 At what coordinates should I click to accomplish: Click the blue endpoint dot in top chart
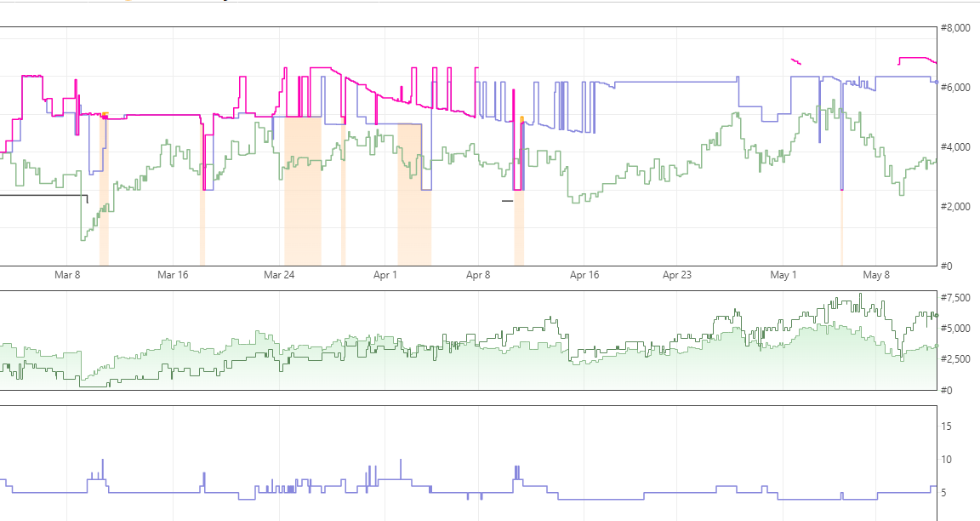[937, 82]
